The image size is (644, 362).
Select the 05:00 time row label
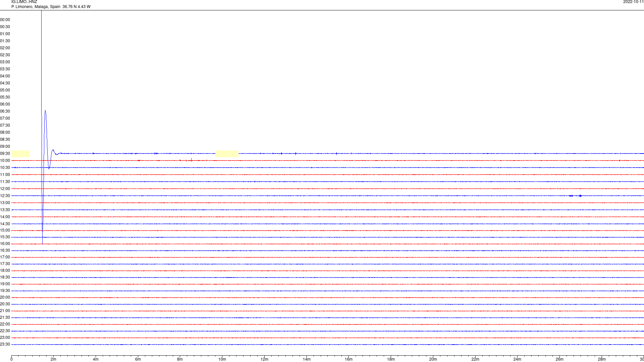pos(5,90)
